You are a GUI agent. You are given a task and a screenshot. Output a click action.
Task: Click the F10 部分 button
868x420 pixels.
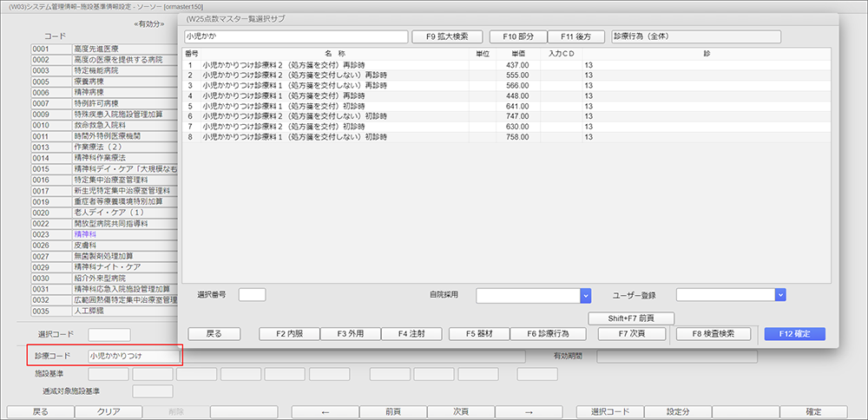(518, 36)
